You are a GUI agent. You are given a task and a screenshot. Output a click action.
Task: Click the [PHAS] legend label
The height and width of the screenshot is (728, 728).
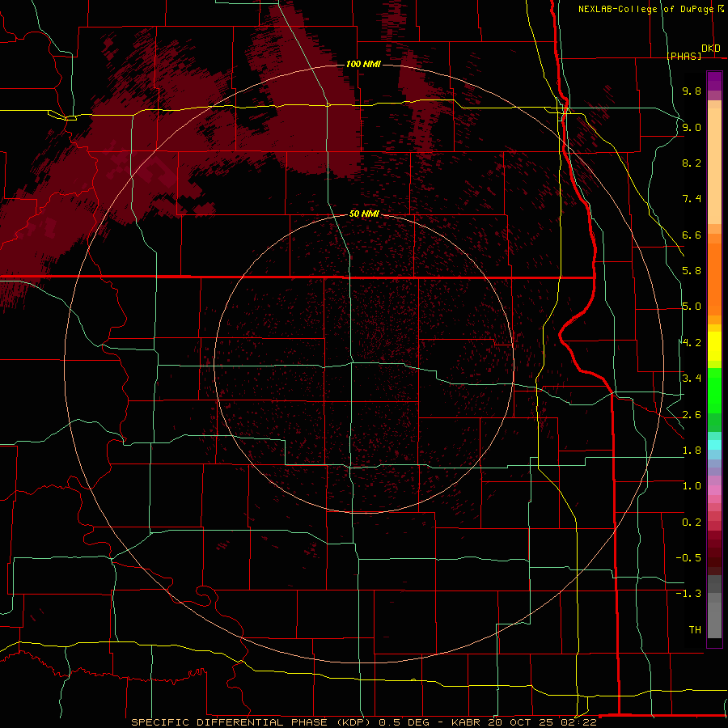[684, 56]
